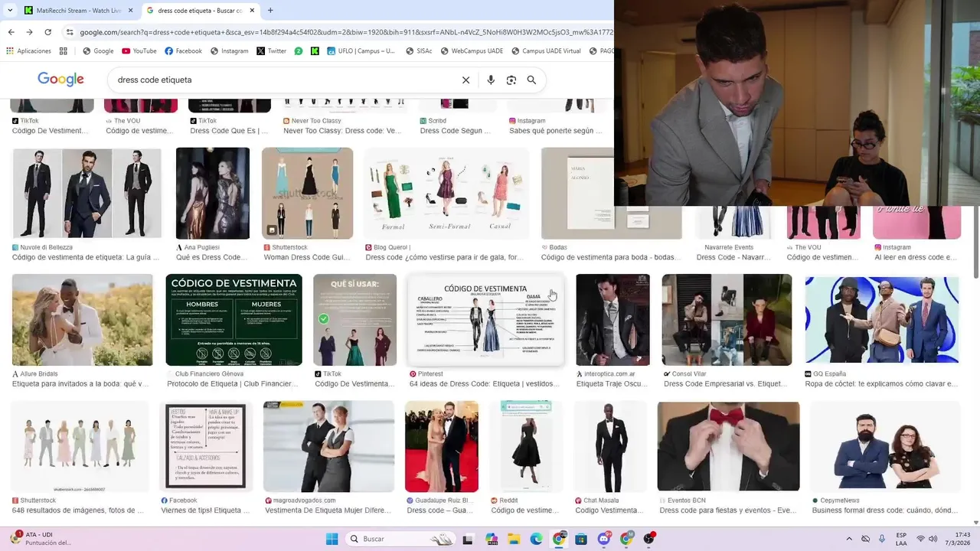This screenshot has width=980, height=551.
Task: Click the address bar URL
Action: coord(345,32)
